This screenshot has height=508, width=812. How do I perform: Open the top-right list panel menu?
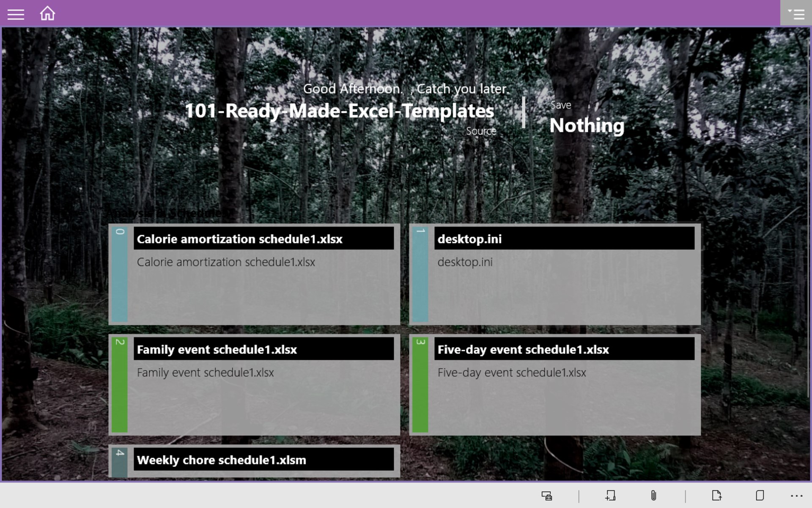796,14
